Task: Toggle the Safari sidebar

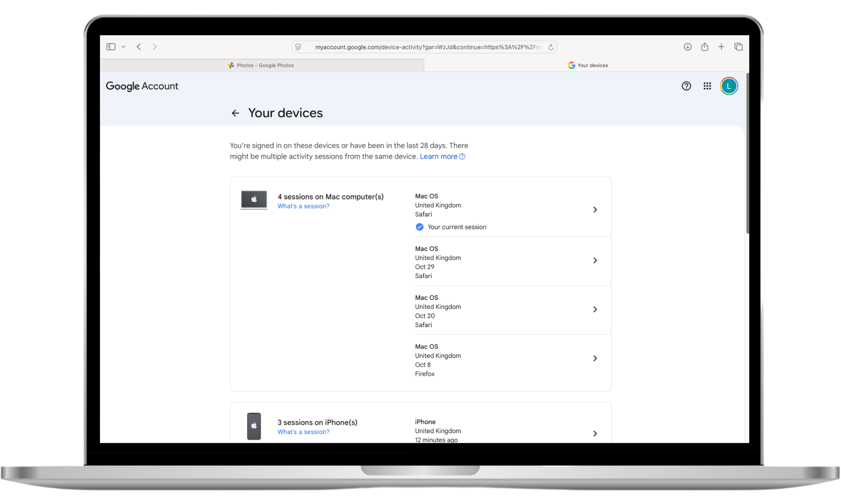Action: click(111, 46)
